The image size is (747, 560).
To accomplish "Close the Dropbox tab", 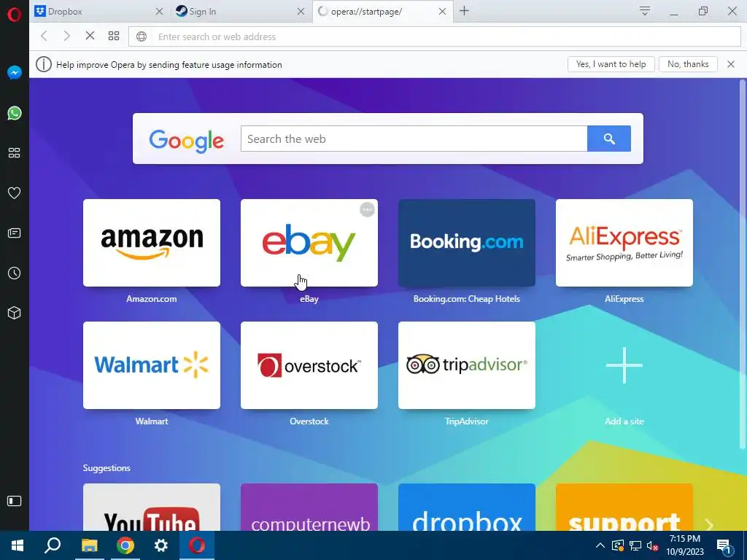I will click(x=160, y=12).
